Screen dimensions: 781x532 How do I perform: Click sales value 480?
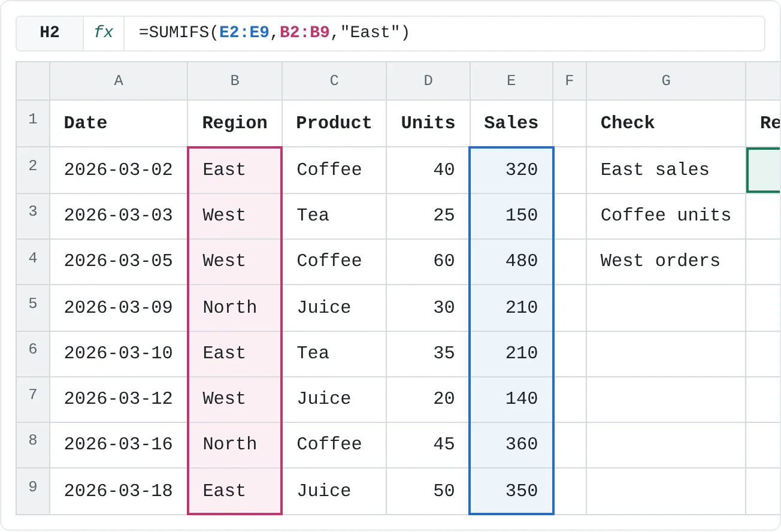[511, 261]
